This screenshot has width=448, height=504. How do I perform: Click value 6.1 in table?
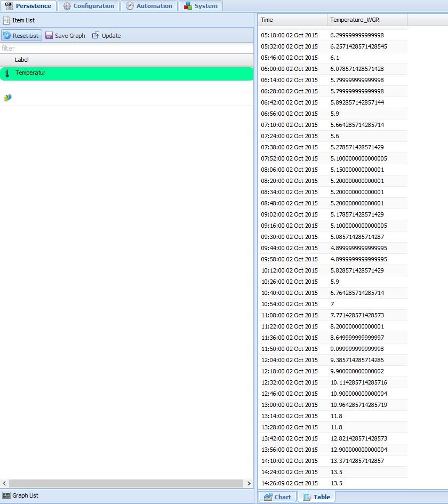334,58
